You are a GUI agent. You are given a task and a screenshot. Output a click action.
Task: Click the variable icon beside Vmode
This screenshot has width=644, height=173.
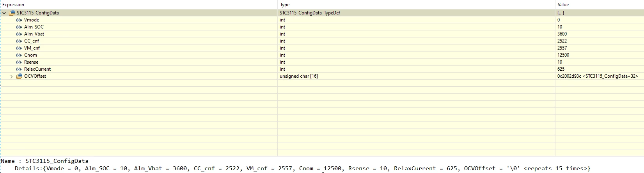click(x=19, y=20)
